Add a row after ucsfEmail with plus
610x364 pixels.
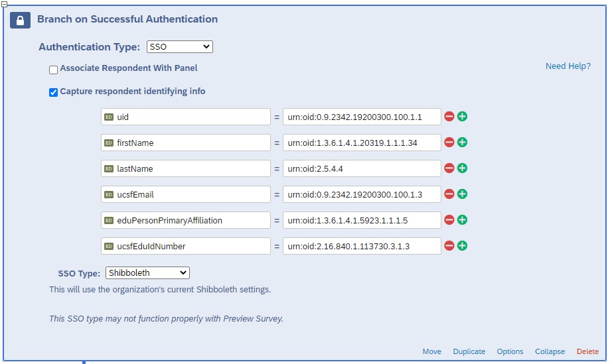[x=462, y=194]
